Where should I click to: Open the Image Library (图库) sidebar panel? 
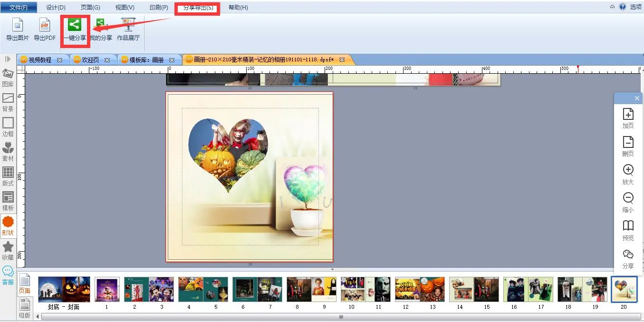tap(8, 78)
